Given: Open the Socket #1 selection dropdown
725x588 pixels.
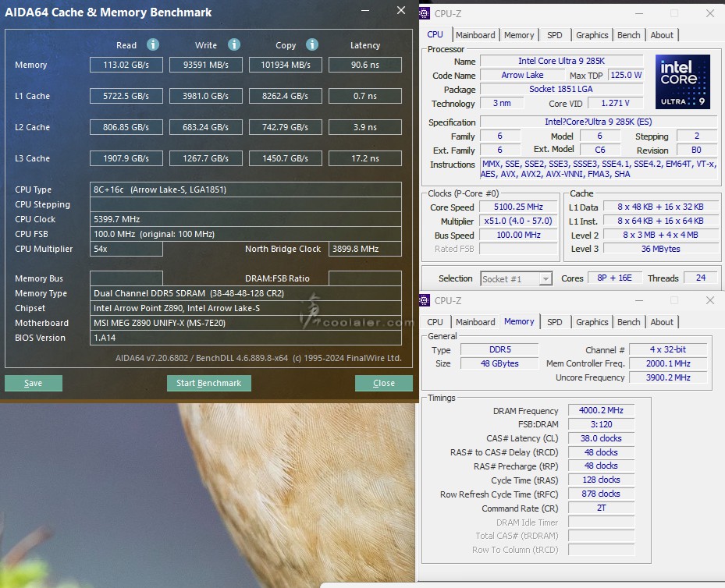Looking at the screenshot, I should [546, 279].
